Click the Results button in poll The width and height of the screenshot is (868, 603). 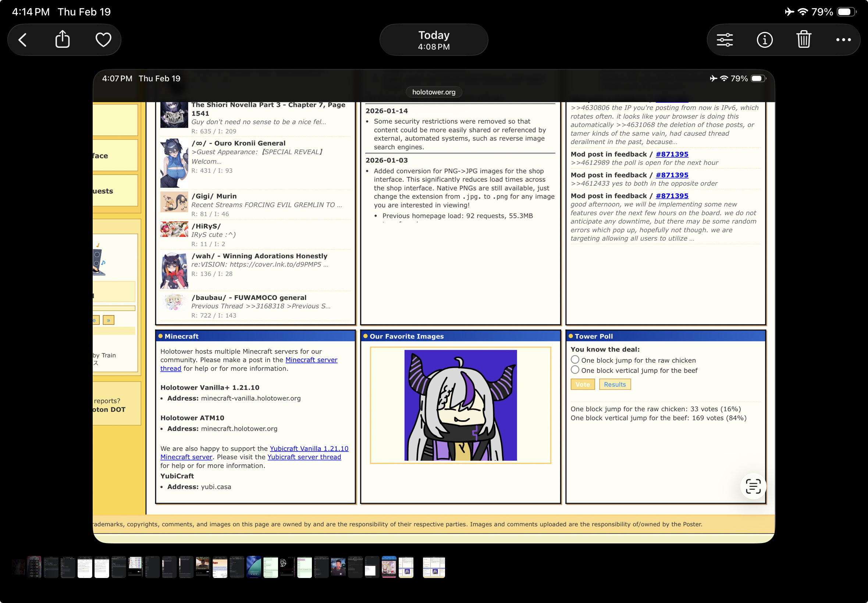coord(615,384)
